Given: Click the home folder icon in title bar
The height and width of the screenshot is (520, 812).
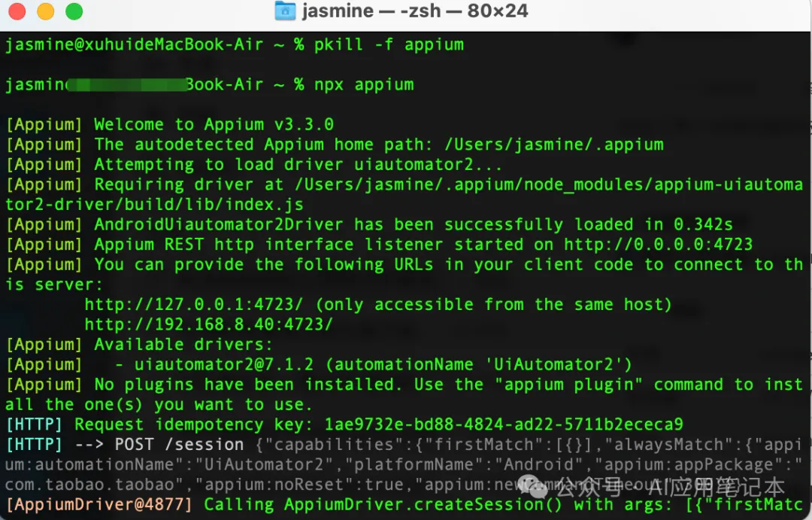Looking at the screenshot, I should click(285, 11).
